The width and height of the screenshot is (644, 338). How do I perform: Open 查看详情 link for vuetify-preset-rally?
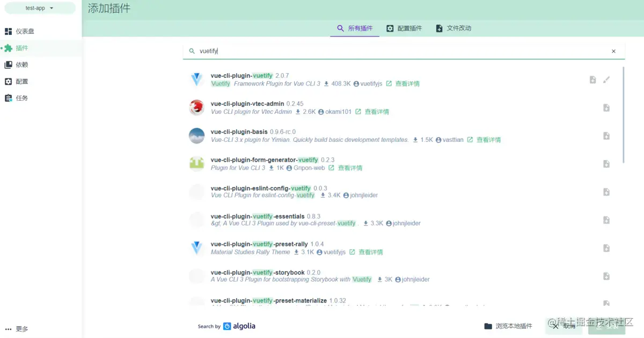pyautogui.click(x=371, y=252)
